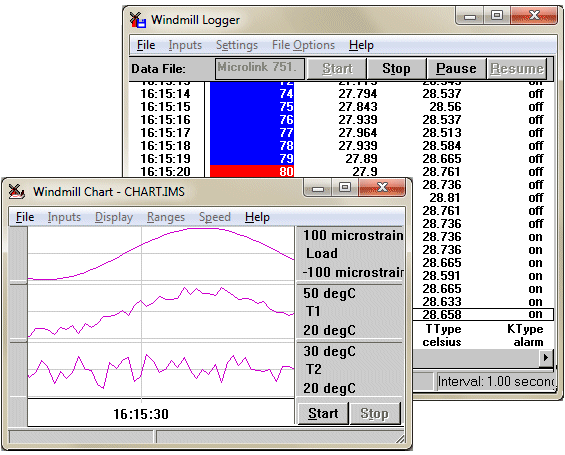
Task: Click 30 degC range label for T2
Action: click(329, 351)
